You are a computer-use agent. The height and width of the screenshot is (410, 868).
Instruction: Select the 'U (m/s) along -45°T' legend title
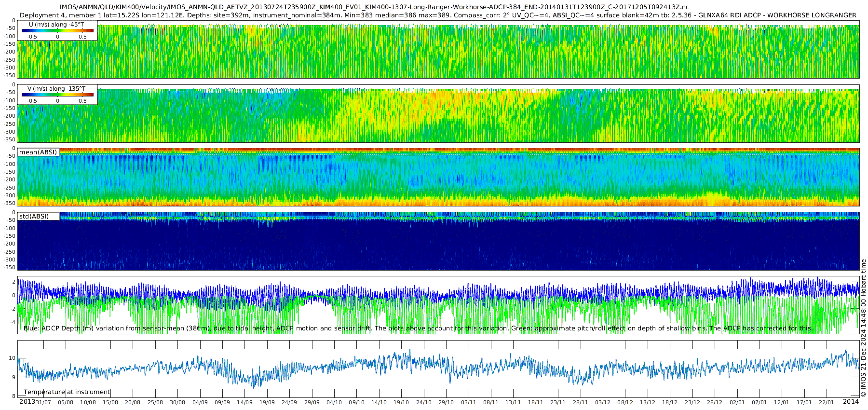click(56, 25)
